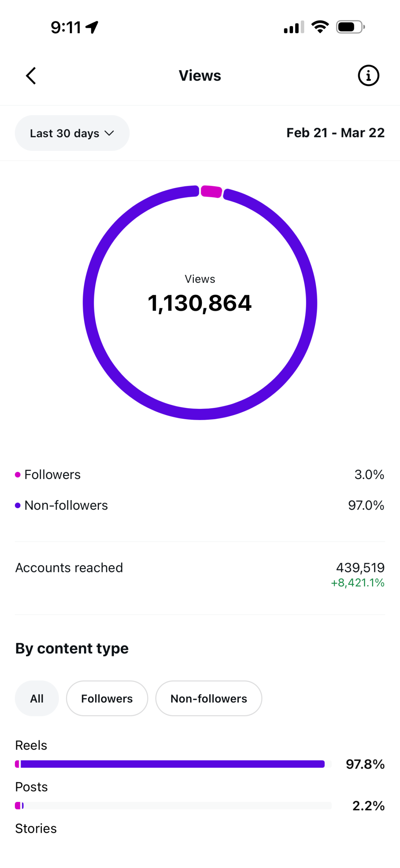
Task: Tap the pink followers segment of ring
Action: (211, 192)
